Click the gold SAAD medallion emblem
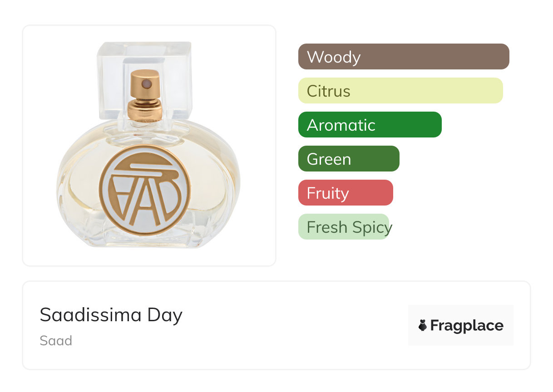Image resolution: width=553 pixels, height=392 pixels. pyautogui.click(x=145, y=190)
